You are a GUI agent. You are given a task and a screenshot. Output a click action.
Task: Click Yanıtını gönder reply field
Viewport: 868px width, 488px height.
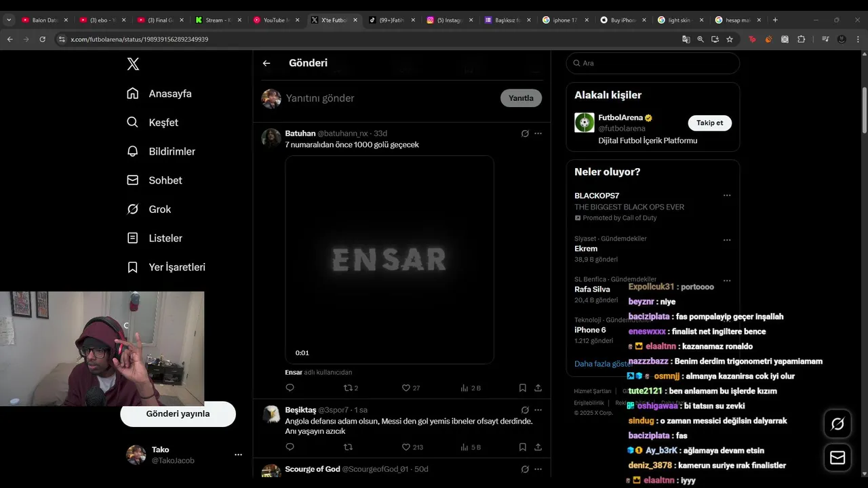coord(390,98)
